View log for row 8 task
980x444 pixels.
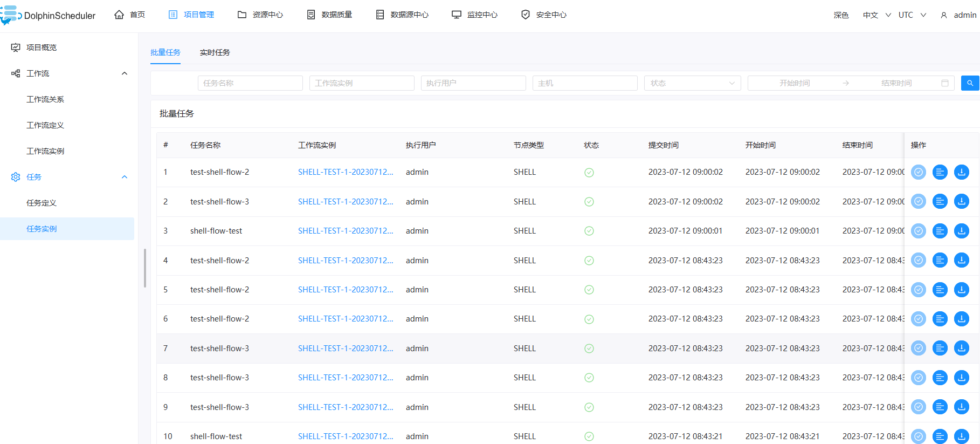(x=940, y=378)
